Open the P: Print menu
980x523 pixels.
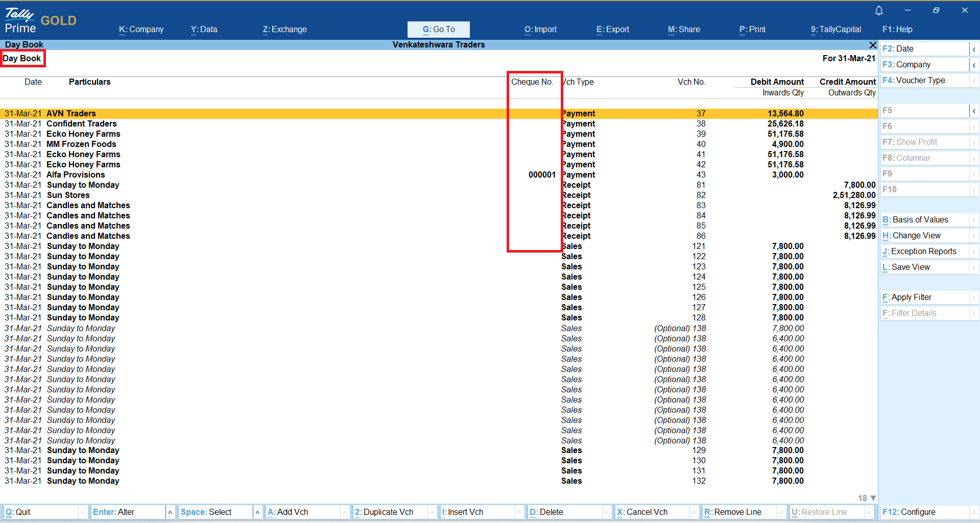(752, 30)
